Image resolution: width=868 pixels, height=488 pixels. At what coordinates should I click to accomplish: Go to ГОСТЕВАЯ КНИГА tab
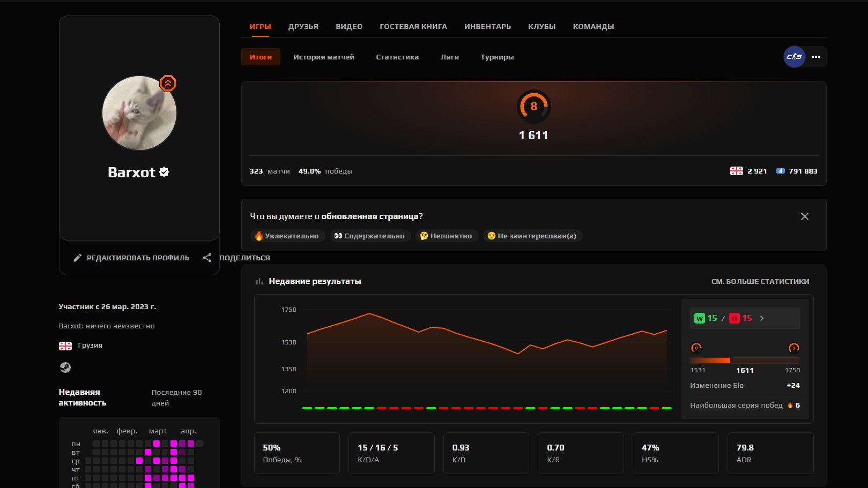413,26
